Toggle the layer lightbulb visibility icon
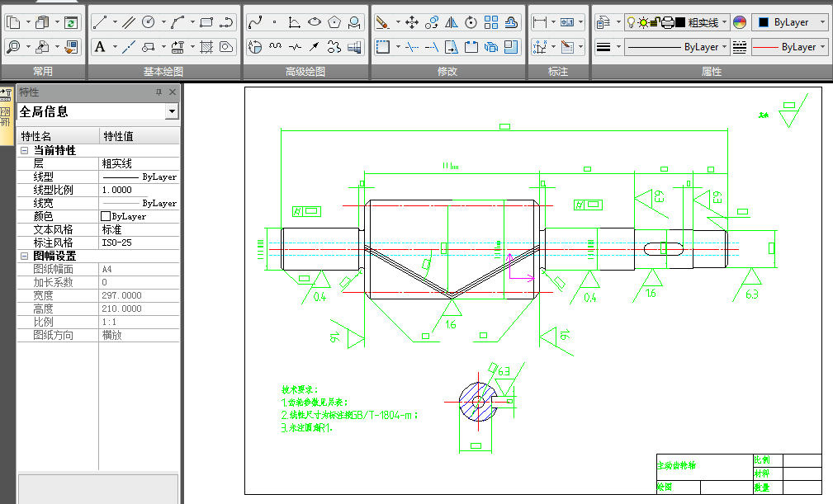Screen dimensions: 833x504 point(631,22)
